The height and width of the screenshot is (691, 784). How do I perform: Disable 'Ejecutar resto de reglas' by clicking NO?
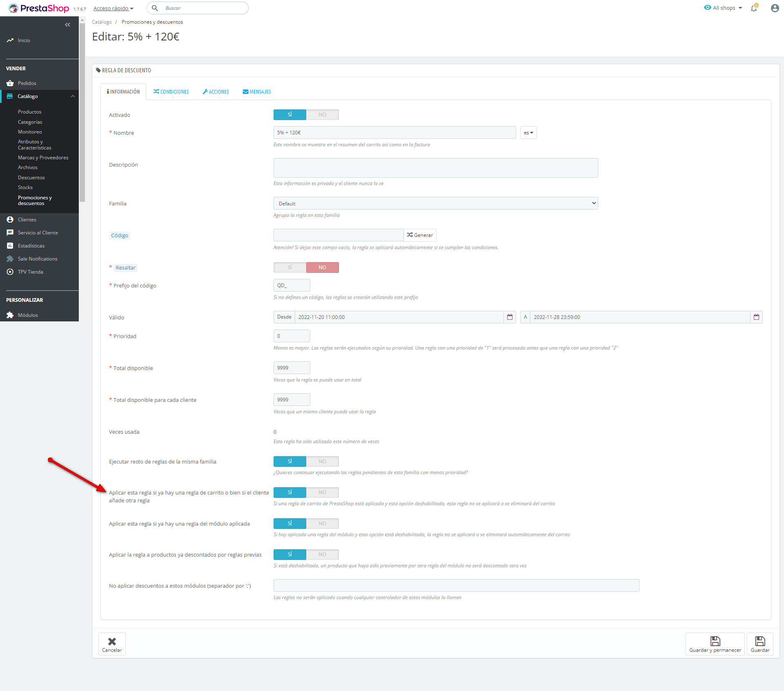point(322,461)
